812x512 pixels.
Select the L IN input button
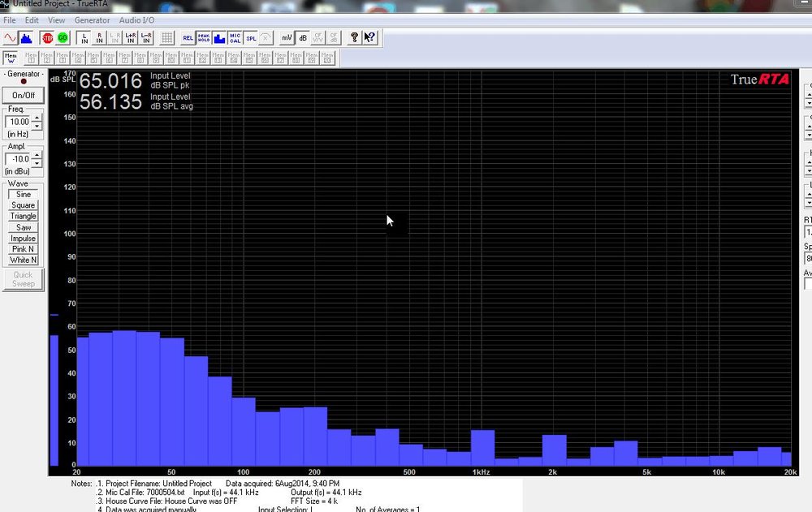[84, 38]
